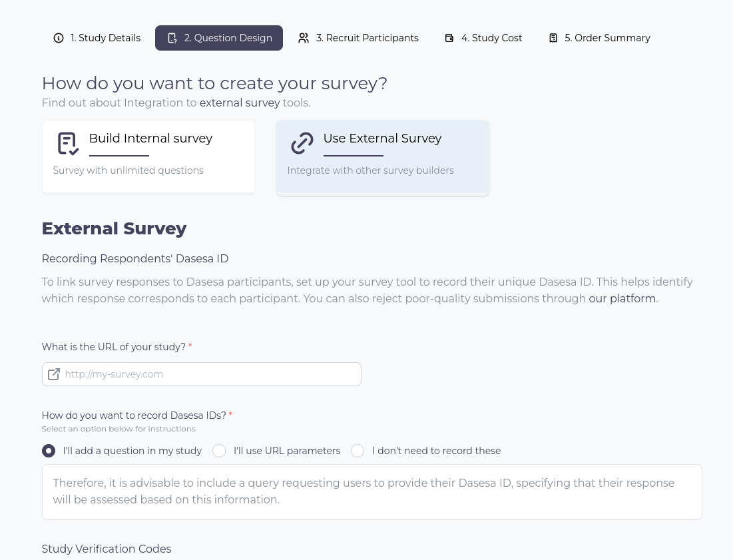Viewport: 733px width, 560px height.
Task: Click the wallet icon beside Study Cost
Action: 449,38
